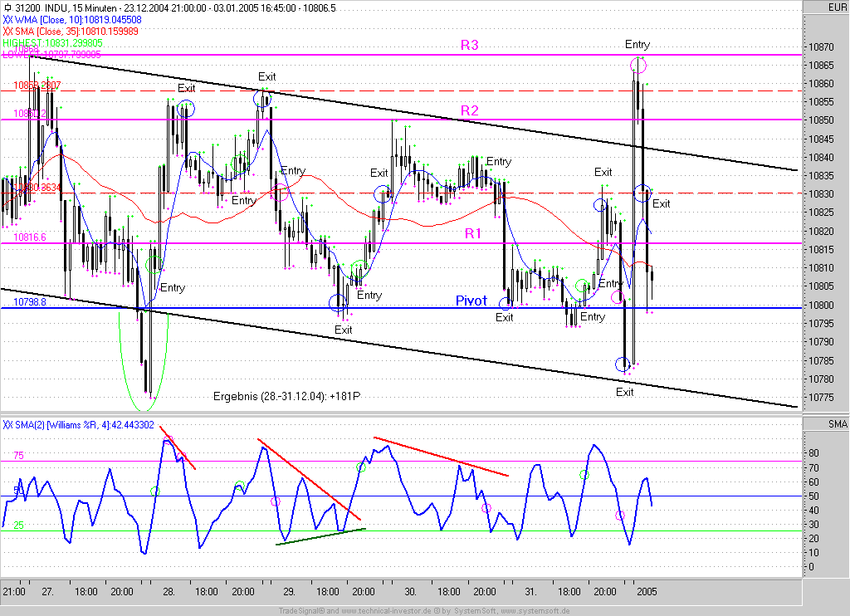Click the chart symbol icon before 31200 INDU

click(x=7, y=7)
